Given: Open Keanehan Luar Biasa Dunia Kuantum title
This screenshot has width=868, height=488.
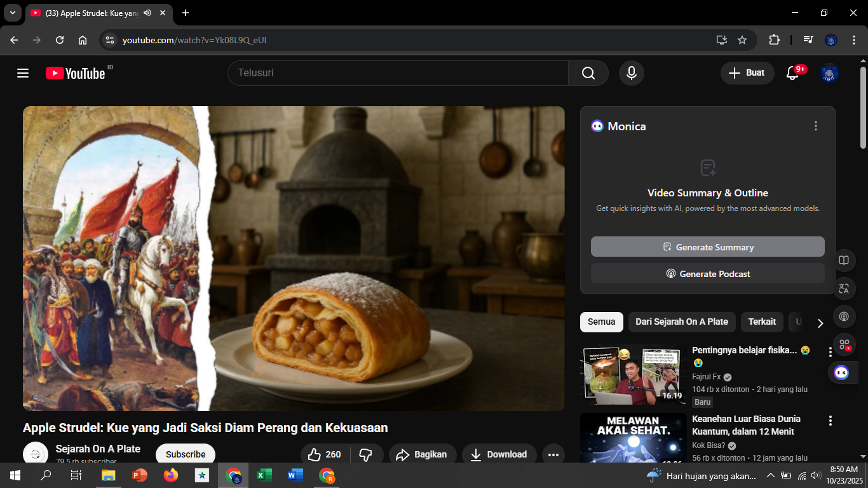Looking at the screenshot, I should 746,425.
